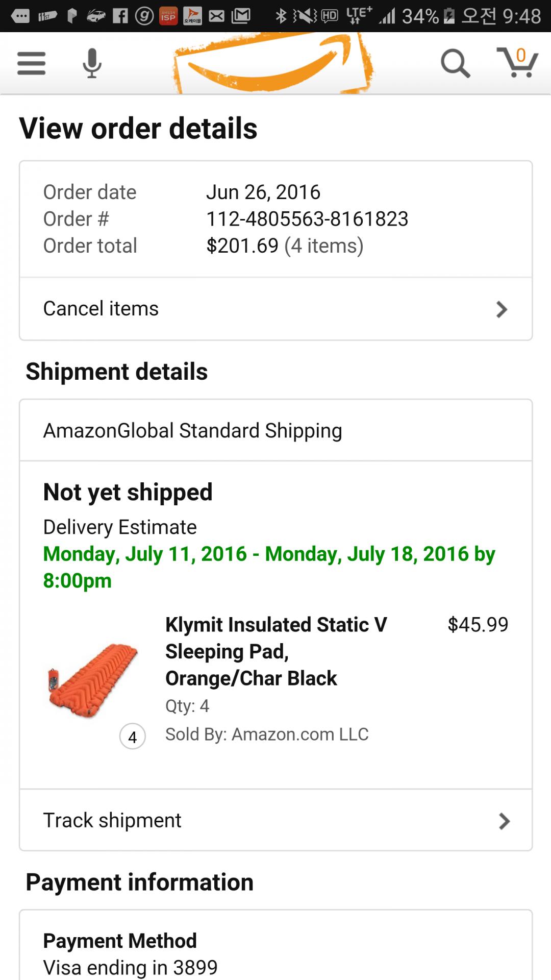Tap the orange sleeping pad thumbnail
Viewport: 551px width, 980px height.
pyautogui.click(x=93, y=680)
